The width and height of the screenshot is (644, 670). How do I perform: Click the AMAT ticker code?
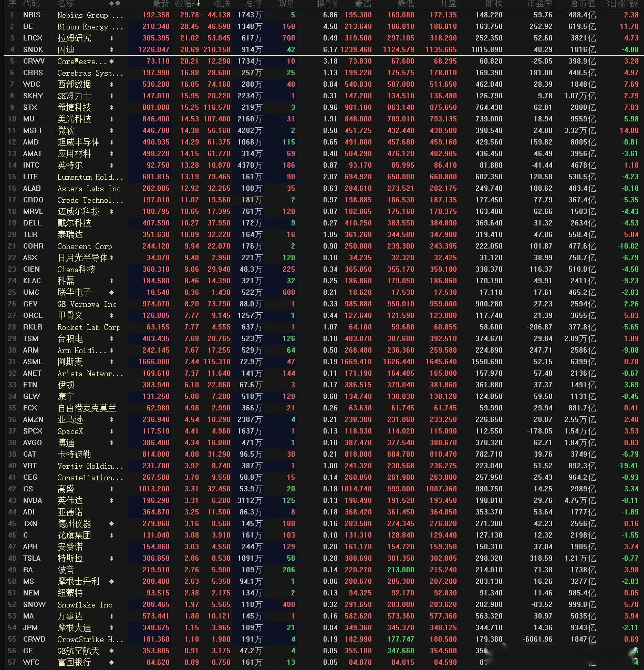(x=32, y=154)
